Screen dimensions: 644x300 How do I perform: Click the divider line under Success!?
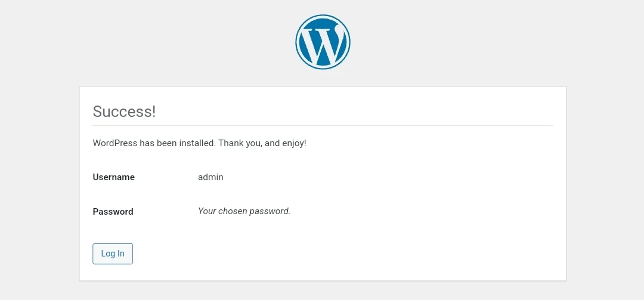pyautogui.click(x=323, y=126)
